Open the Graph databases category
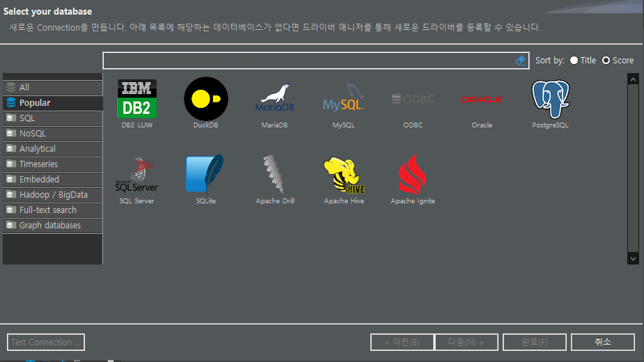Screen dimensions: 644x362 tap(53, 226)
